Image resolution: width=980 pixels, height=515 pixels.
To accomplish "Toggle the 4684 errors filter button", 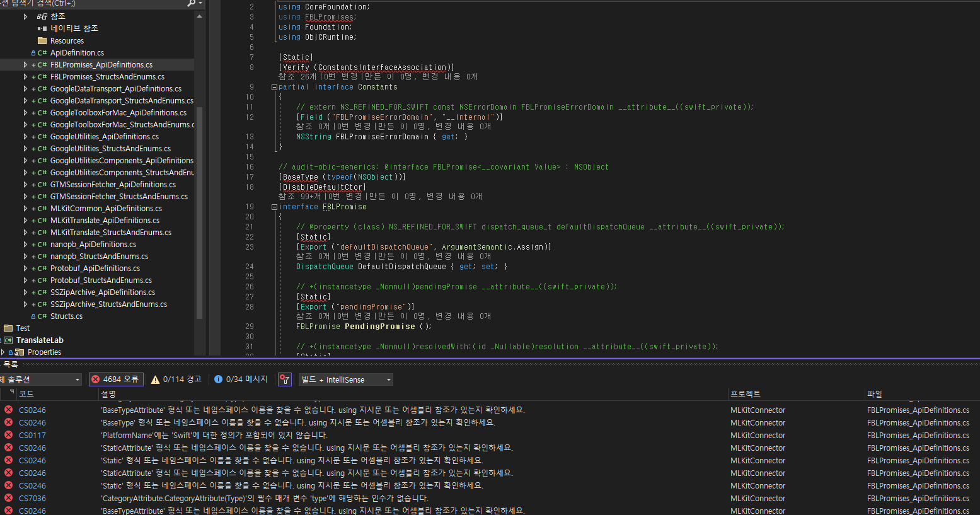I will click(x=115, y=379).
